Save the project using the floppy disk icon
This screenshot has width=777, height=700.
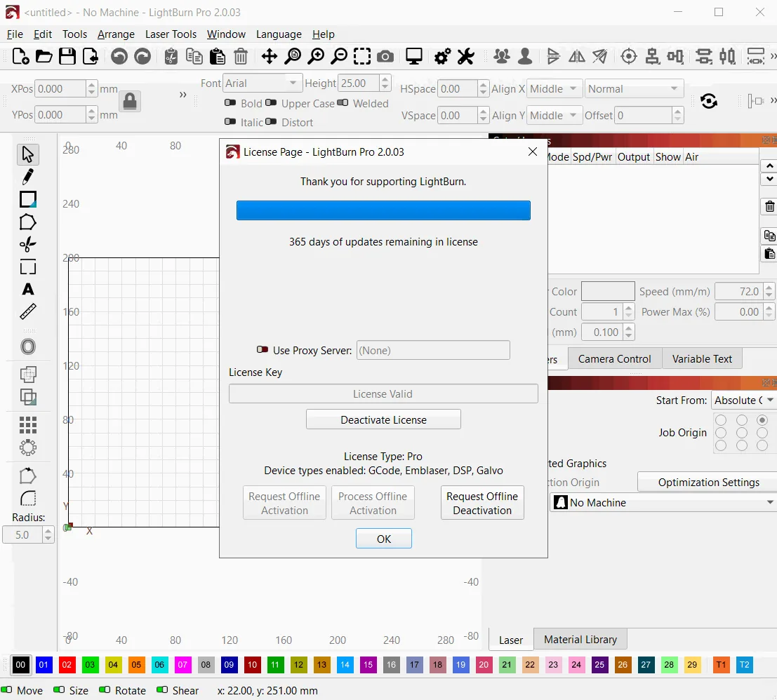[x=67, y=56]
